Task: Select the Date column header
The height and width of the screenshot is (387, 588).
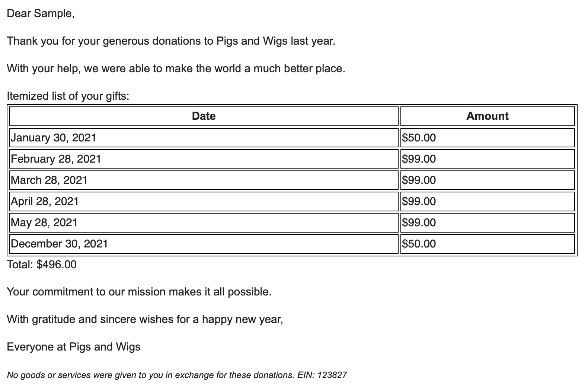Action: pos(204,116)
